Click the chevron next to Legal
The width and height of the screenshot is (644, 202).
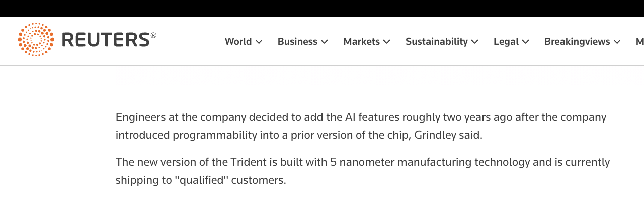526,42
